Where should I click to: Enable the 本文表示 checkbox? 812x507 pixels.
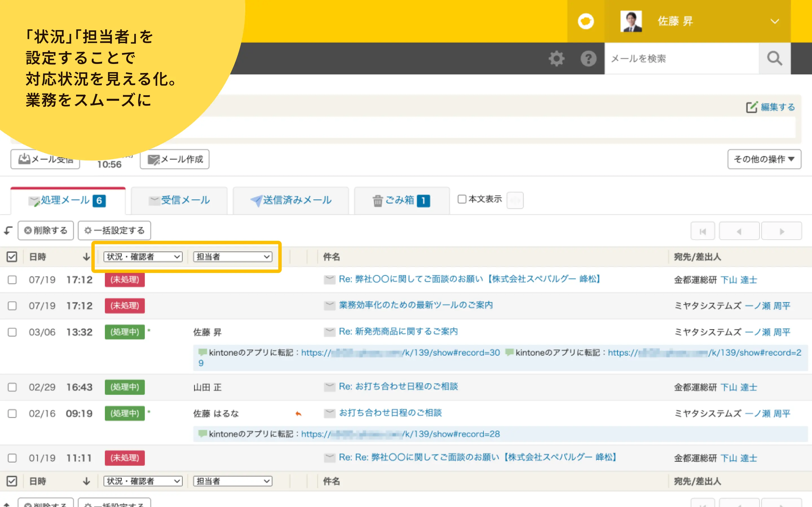pyautogui.click(x=462, y=199)
